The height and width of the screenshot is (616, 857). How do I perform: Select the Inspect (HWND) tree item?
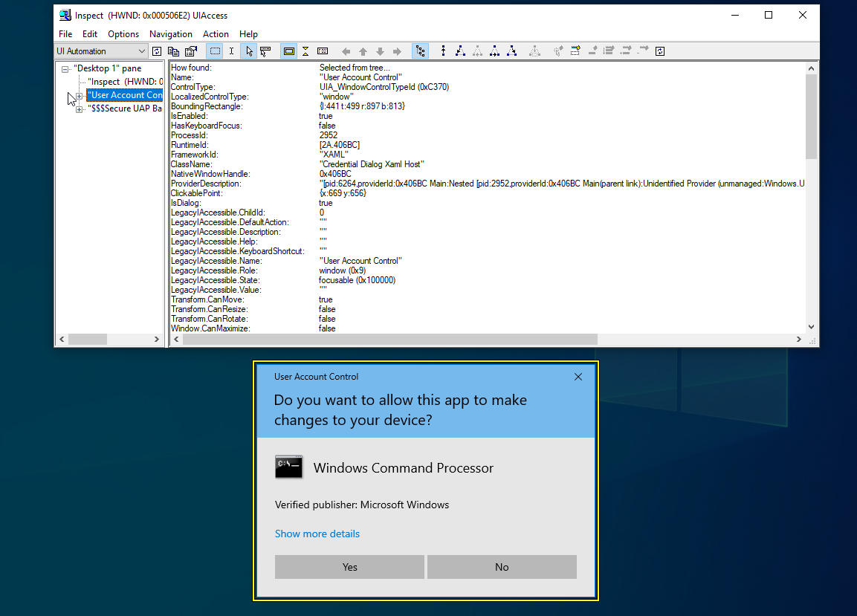[x=125, y=82]
